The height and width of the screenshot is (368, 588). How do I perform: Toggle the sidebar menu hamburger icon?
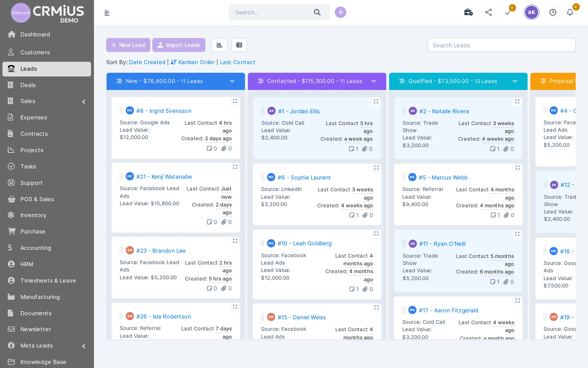coord(107,13)
